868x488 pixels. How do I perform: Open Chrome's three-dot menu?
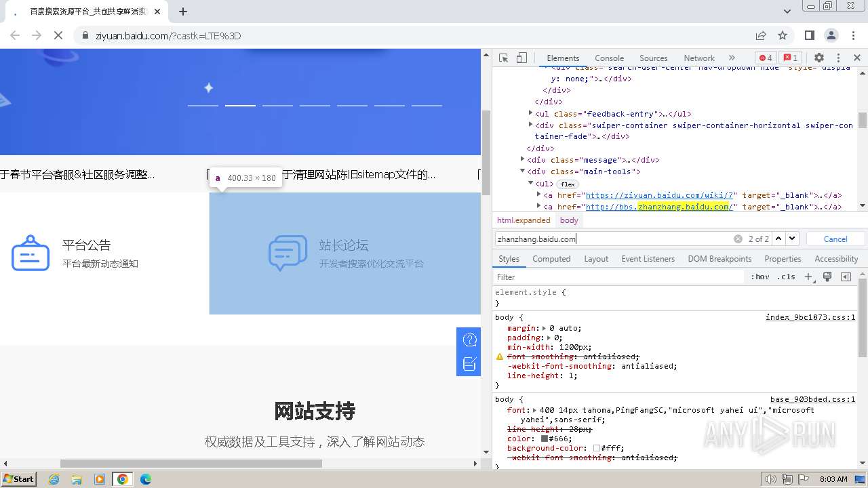click(x=852, y=35)
